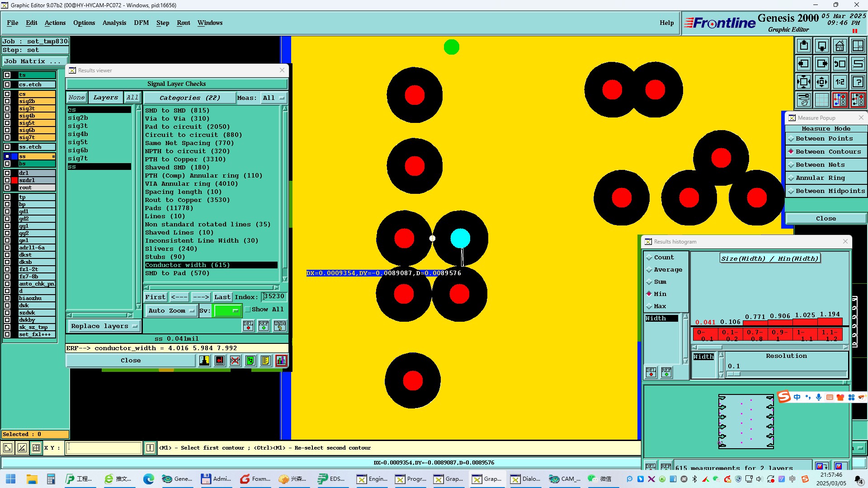Open the Replace layers dropdown
This screenshot has width=868, height=488.
coord(104,326)
